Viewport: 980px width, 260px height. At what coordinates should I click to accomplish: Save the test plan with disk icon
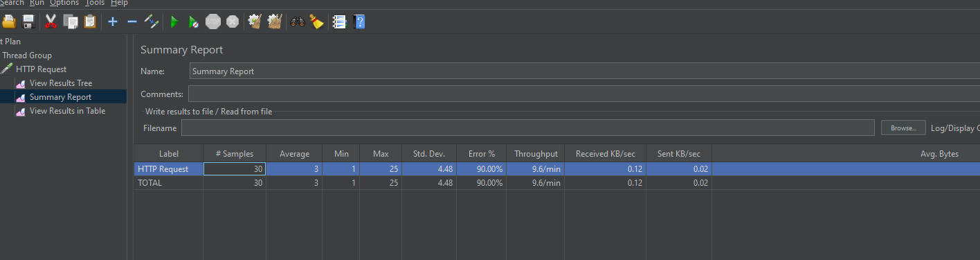(28, 21)
